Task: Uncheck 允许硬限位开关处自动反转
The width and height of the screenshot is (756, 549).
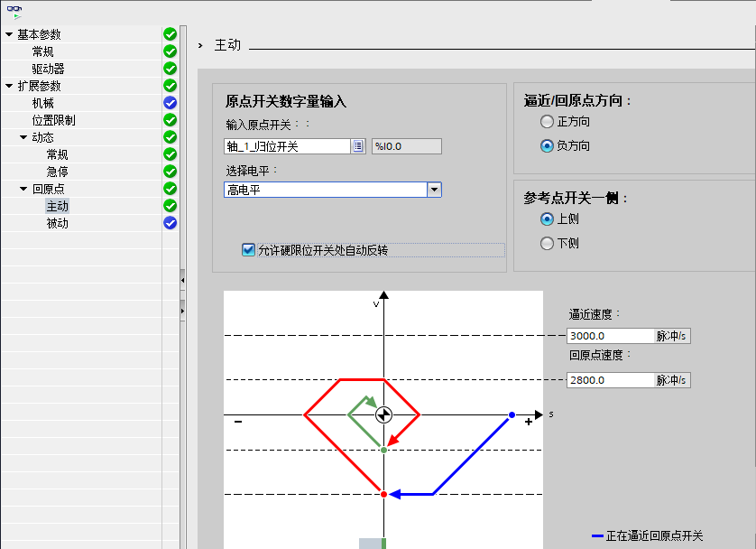Action: pos(248,250)
